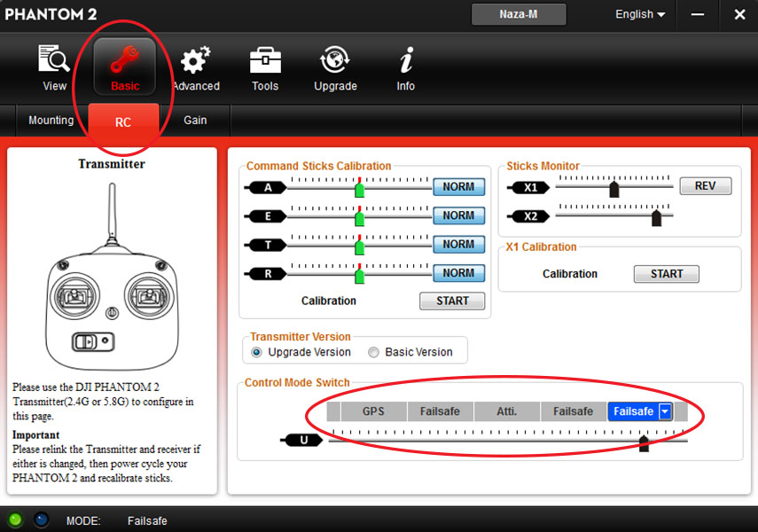The height and width of the screenshot is (532, 758).
Task: Click the U channel slider handle
Action: 644,442
